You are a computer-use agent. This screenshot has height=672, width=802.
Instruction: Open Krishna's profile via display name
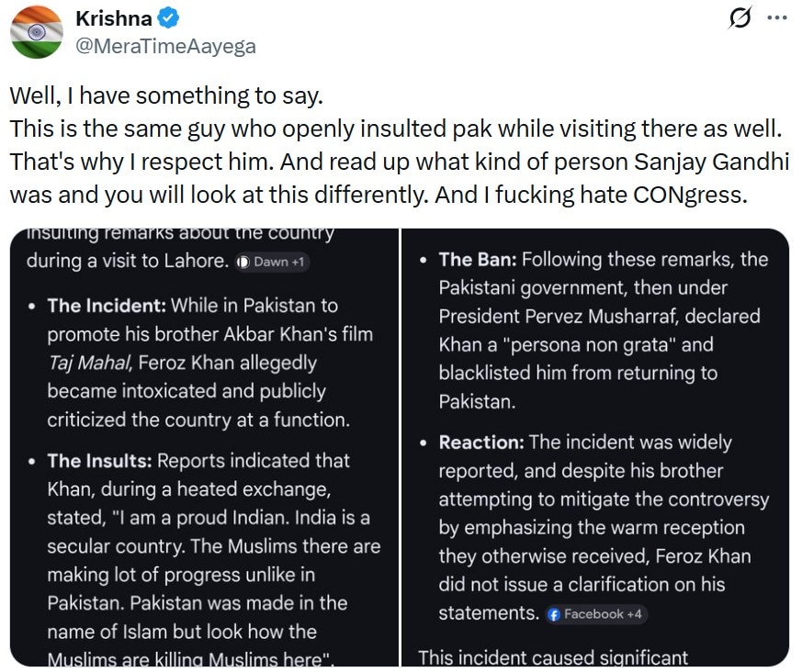pyautogui.click(x=112, y=17)
